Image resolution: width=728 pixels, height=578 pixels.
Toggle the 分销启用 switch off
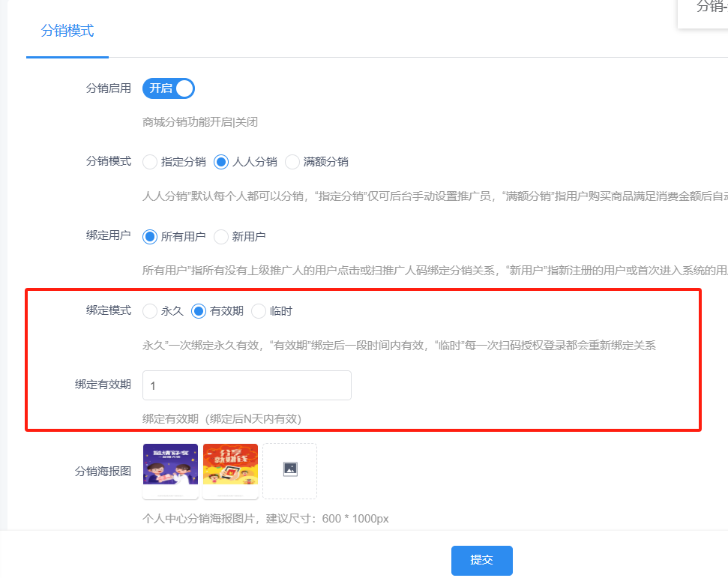pos(169,88)
